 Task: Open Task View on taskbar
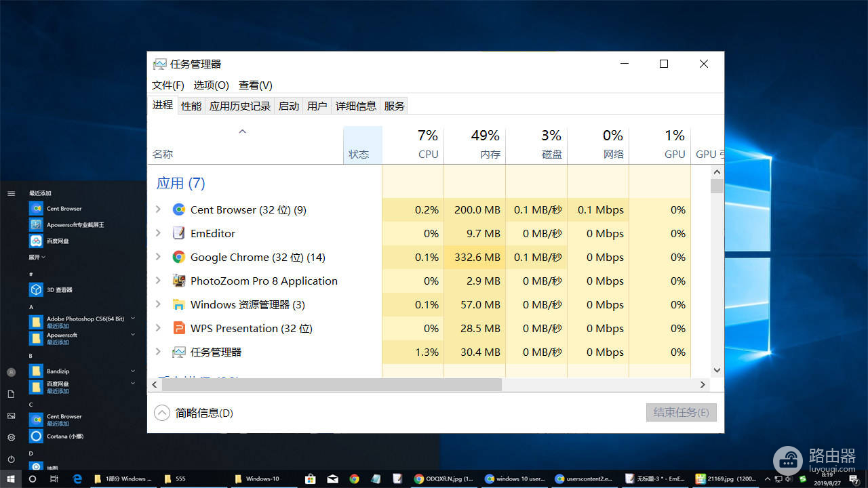(x=54, y=479)
